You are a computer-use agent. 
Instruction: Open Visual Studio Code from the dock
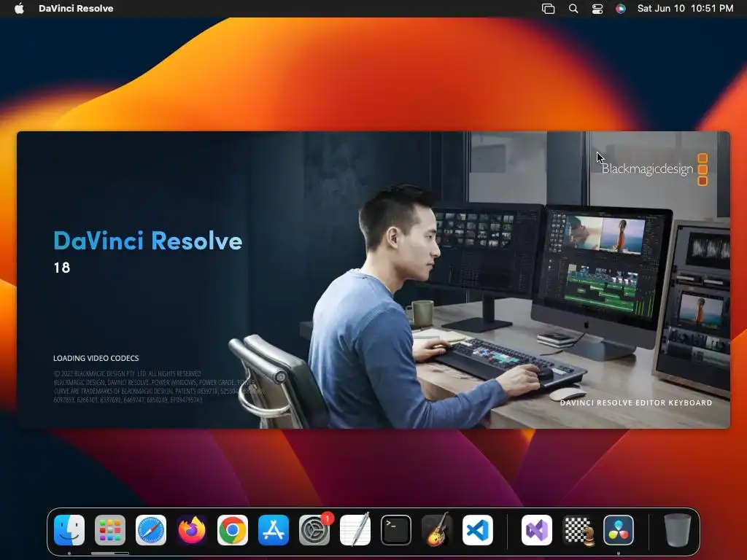[478, 530]
